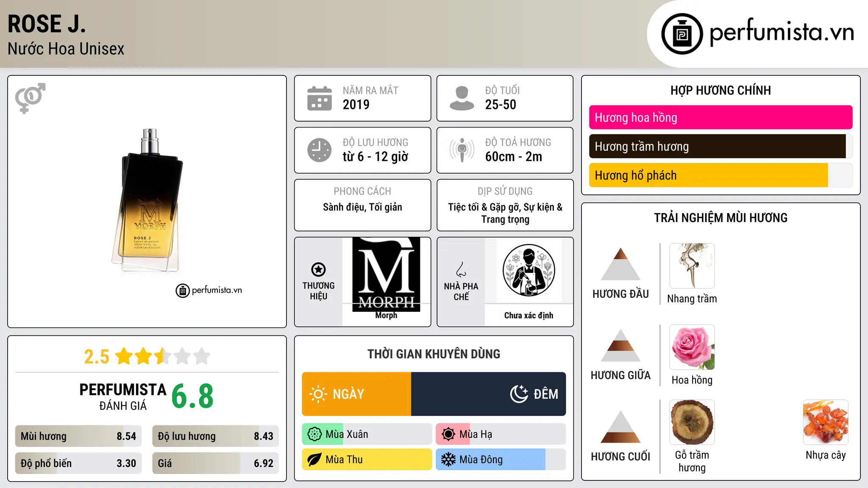This screenshot has height=488, width=868.
Task: Click the Trải nghiệm mùi hương heading
Action: pyautogui.click(x=721, y=218)
